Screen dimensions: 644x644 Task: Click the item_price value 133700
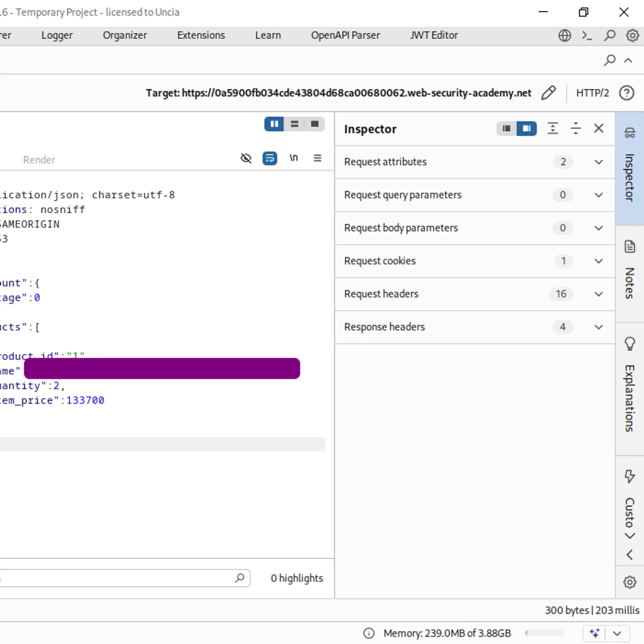pyautogui.click(x=85, y=400)
